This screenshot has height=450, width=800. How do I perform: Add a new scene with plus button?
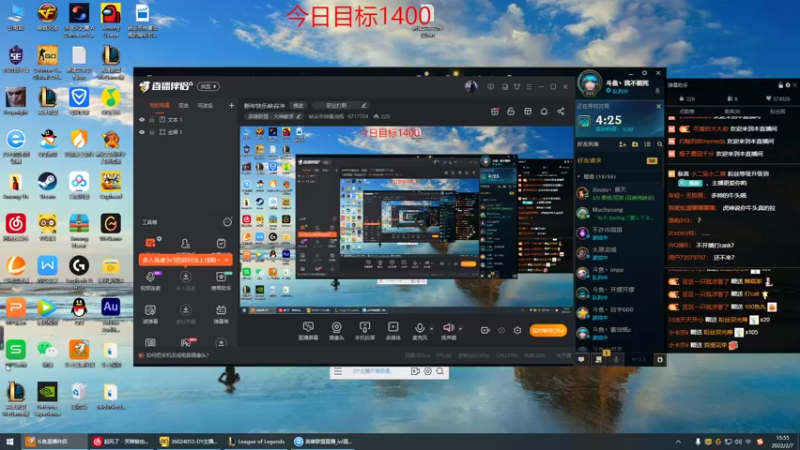(x=231, y=105)
